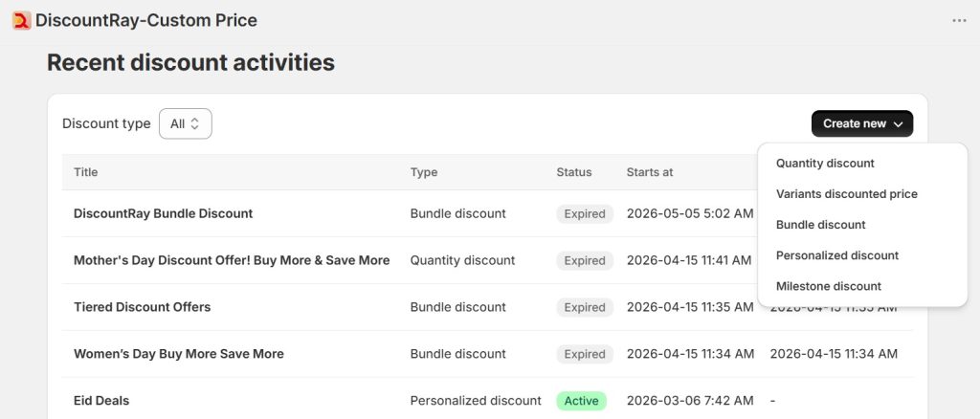Click the Status column header
The height and width of the screenshot is (419, 980).
point(574,172)
